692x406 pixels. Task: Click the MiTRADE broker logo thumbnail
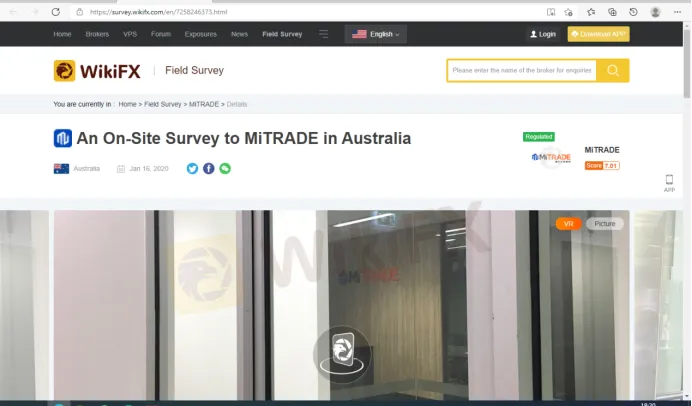(551, 158)
